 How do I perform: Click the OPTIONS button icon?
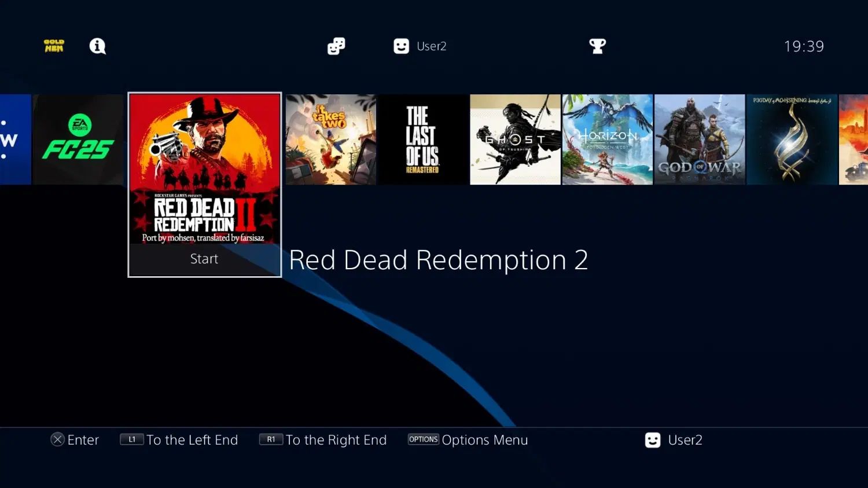[x=424, y=439]
